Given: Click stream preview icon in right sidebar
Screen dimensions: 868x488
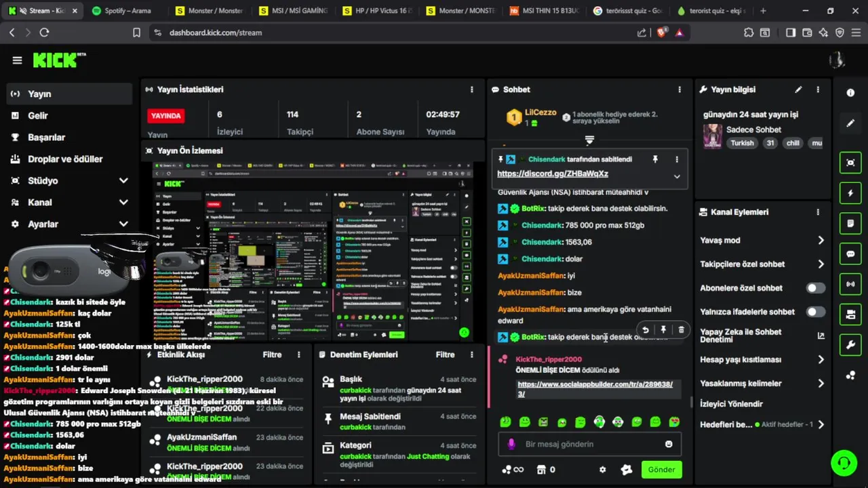Looking at the screenshot, I should click(x=850, y=163).
